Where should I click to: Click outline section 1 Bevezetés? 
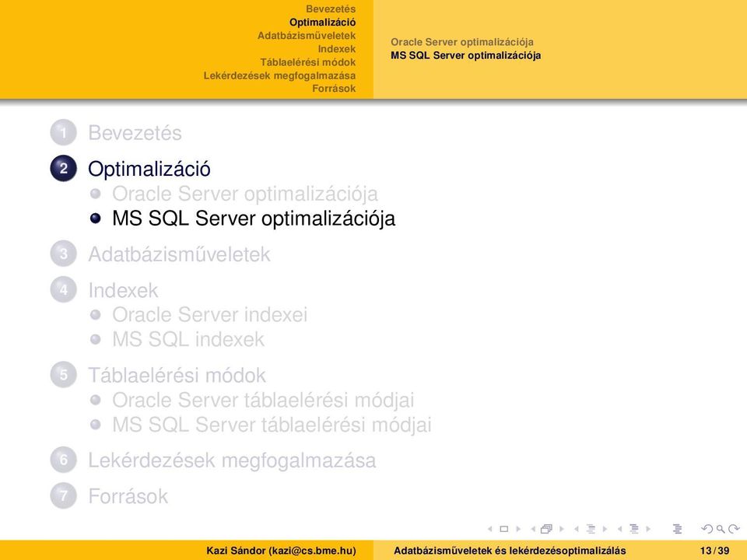pos(135,132)
